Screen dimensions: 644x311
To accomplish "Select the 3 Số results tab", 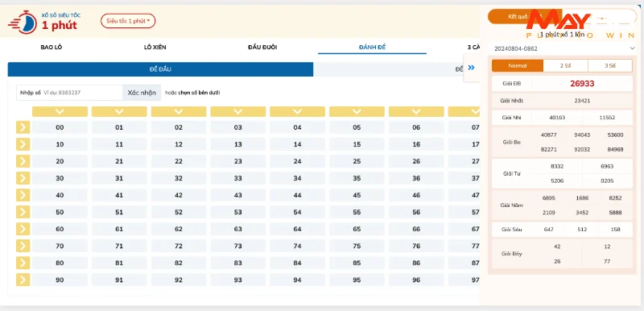I will 610,66.
